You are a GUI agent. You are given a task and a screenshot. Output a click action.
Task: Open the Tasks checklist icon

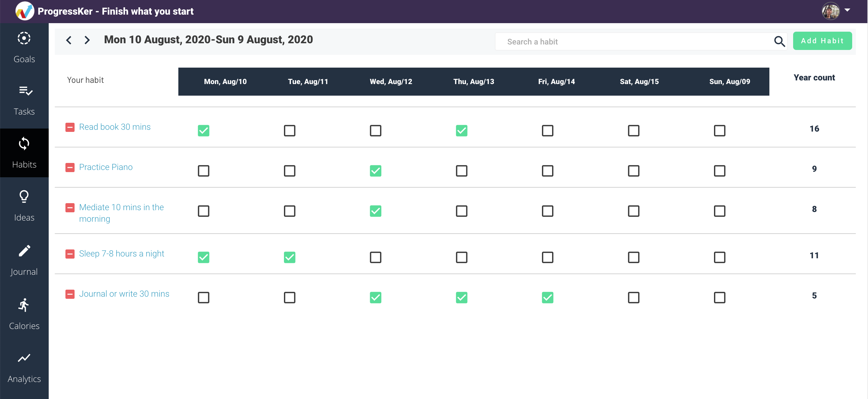click(x=25, y=91)
